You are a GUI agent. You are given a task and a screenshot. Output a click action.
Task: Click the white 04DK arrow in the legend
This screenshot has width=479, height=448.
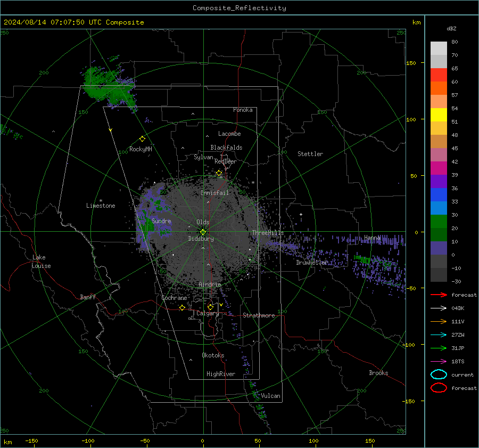coord(439,308)
